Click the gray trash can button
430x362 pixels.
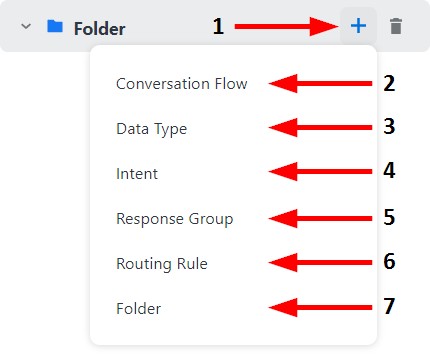click(396, 26)
